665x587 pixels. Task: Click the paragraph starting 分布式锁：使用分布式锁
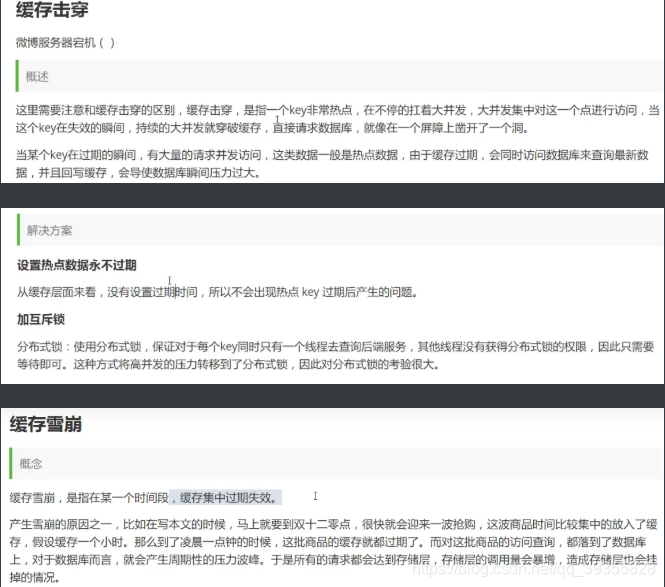tap(335, 355)
